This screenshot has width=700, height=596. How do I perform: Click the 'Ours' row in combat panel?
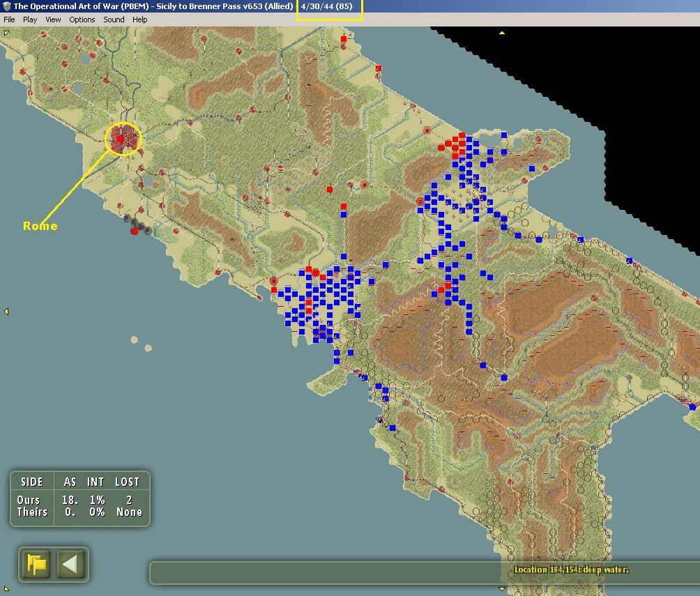tap(79, 500)
